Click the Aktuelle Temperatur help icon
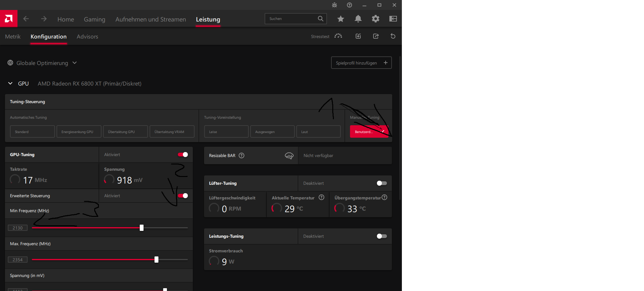The image size is (644, 291). [x=321, y=197]
